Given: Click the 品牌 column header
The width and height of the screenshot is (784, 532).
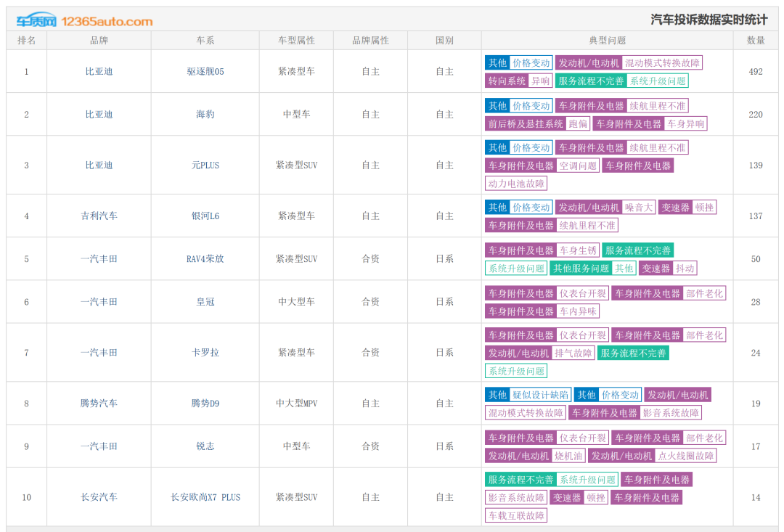Looking at the screenshot, I should point(99,41).
